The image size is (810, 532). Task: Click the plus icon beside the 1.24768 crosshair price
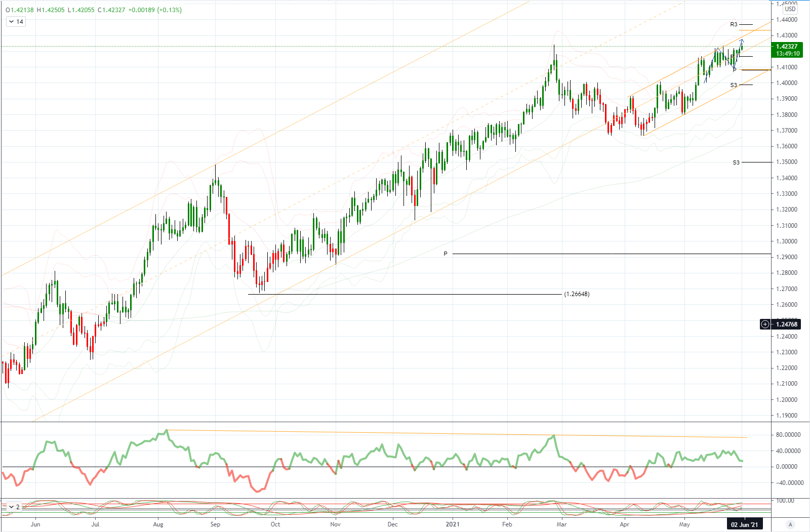click(765, 324)
